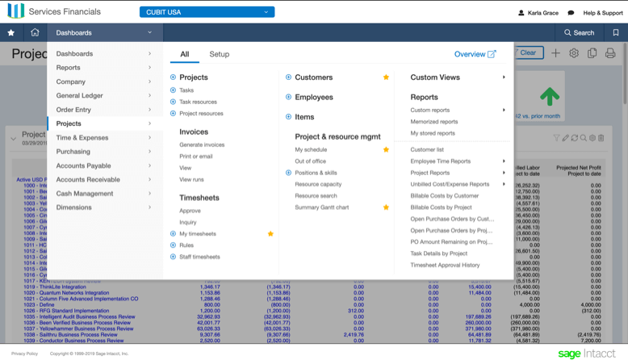
Task: Click report panel refresh icon
Action: [575, 138]
